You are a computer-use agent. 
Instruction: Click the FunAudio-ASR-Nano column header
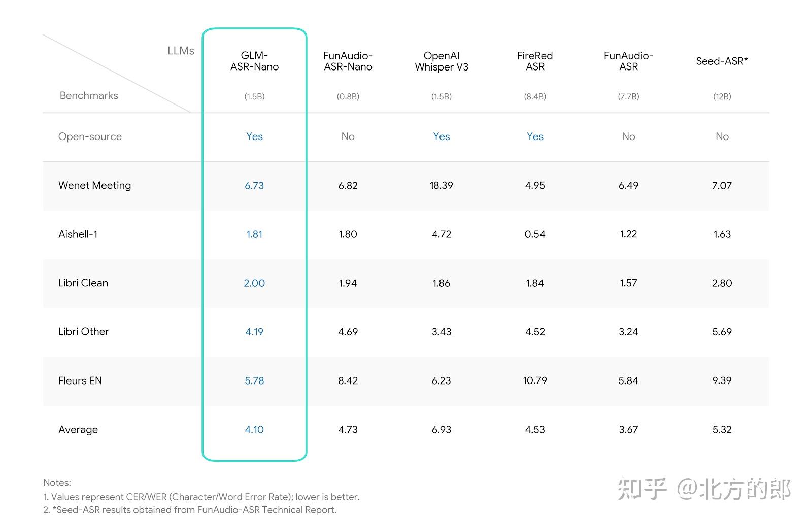pos(348,61)
